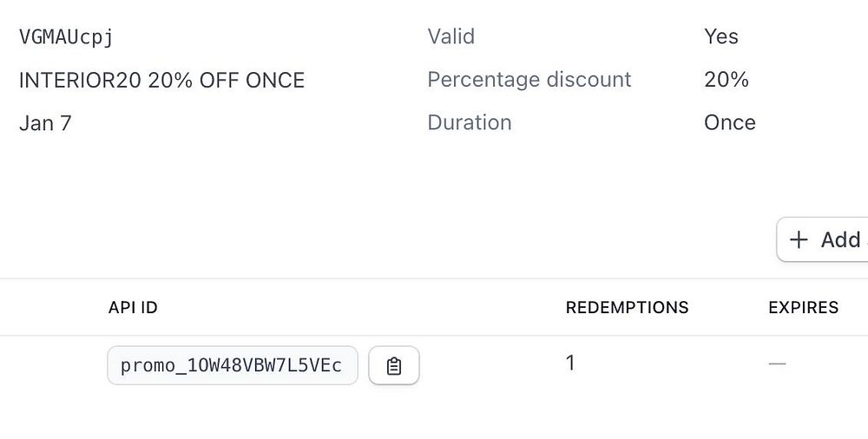Screen dimensions: 868x439
Task: Click the Jan 7 creation date
Action: [45, 123]
